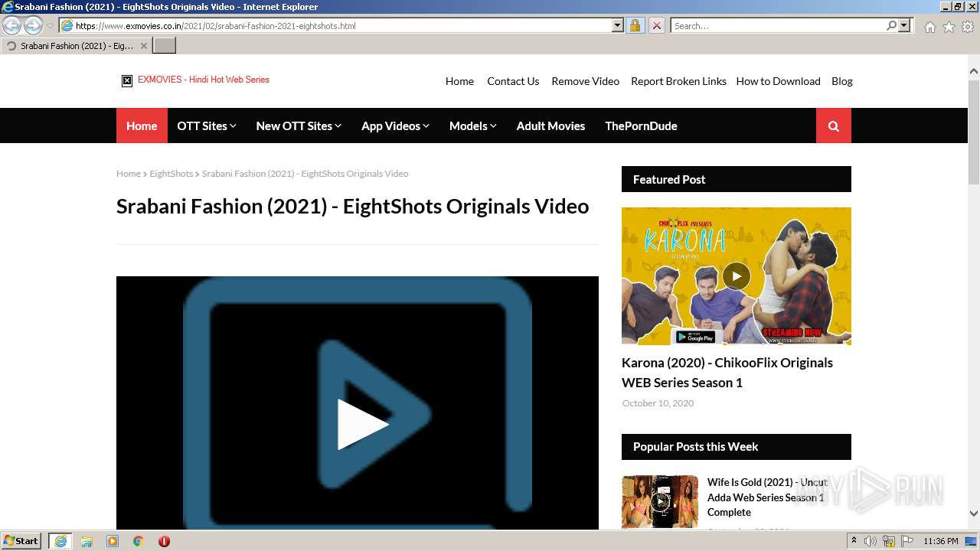This screenshot has height=551, width=980.
Task: Open the Windows Start button
Action: [21, 541]
